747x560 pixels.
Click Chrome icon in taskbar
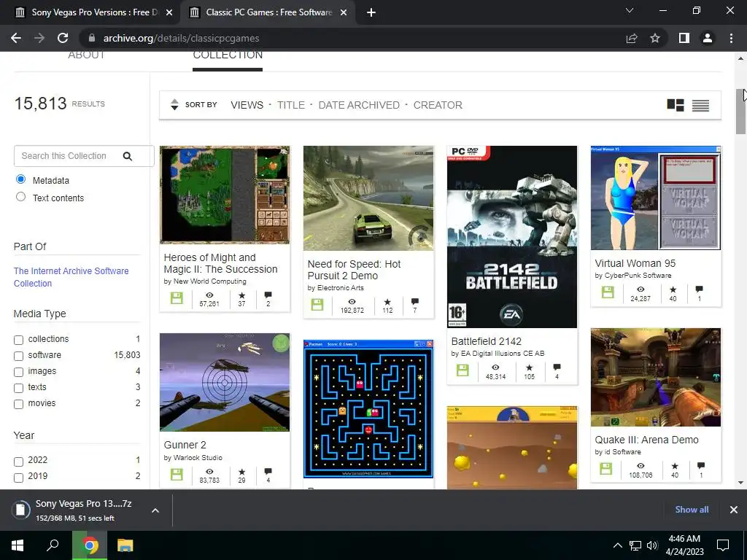(x=90, y=545)
